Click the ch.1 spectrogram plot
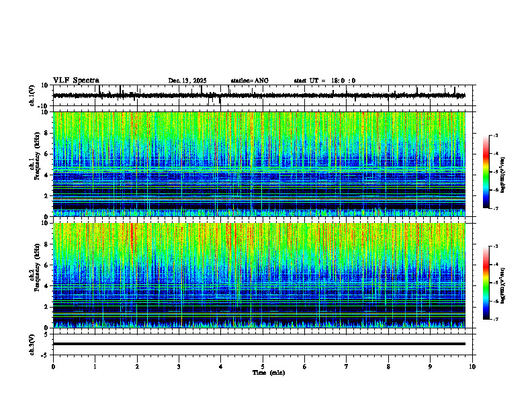Viewport: 532px width, 411px height. coord(259,164)
